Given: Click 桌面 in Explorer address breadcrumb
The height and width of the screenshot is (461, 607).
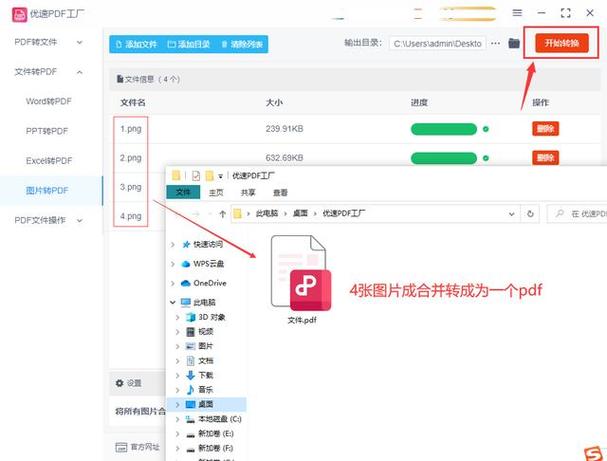Looking at the screenshot, I should pos(300,213).
